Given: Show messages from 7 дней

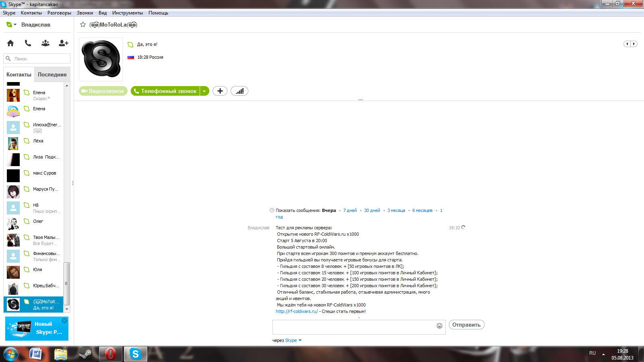Looking at the screenshot, I should click(350, 210).
